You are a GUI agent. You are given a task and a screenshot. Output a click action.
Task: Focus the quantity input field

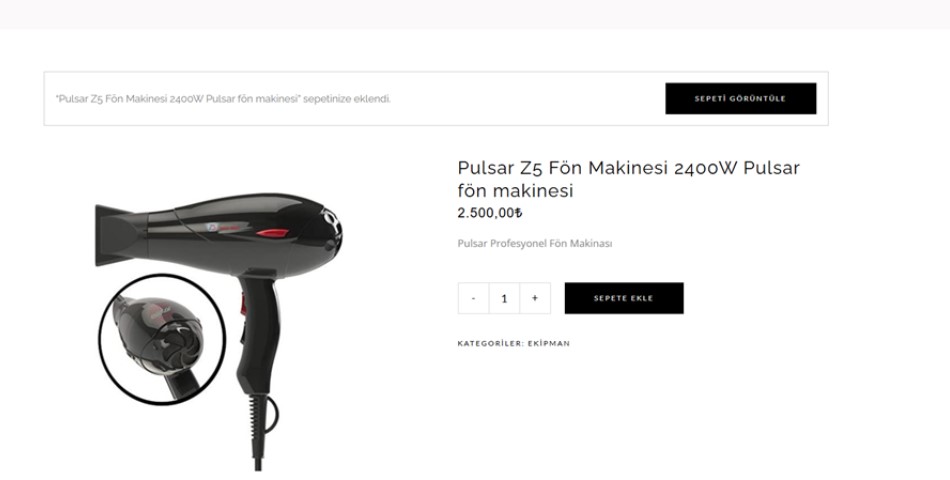(504, 298)
